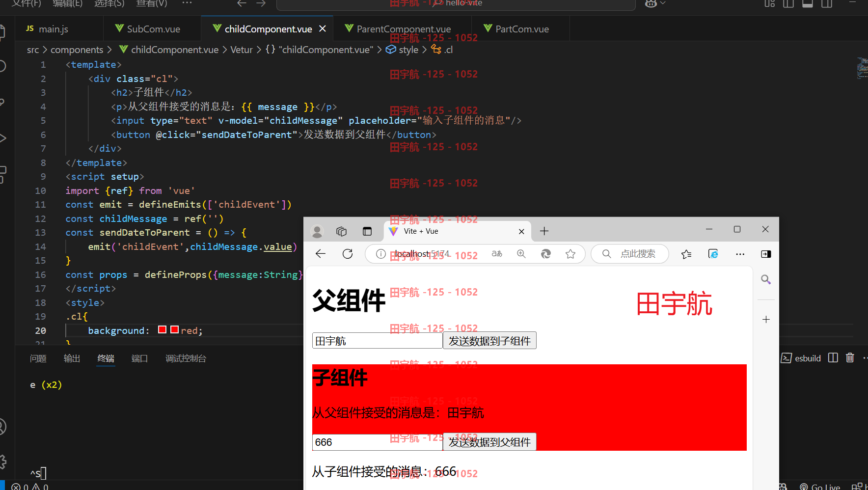Click the 发送数据到子组件 button
This screenshot has width=868, height=490.
[x=489, y=341]
